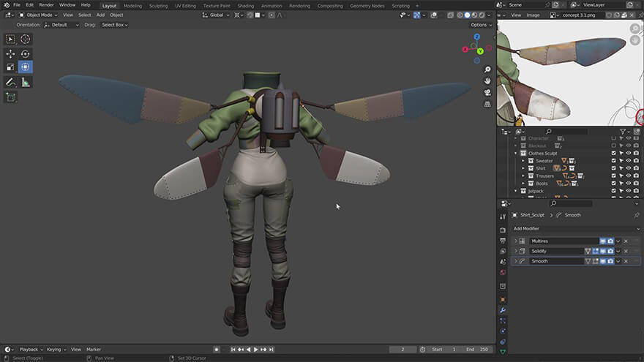
Task: Select the Measure tool
Action: pos(25,82)
